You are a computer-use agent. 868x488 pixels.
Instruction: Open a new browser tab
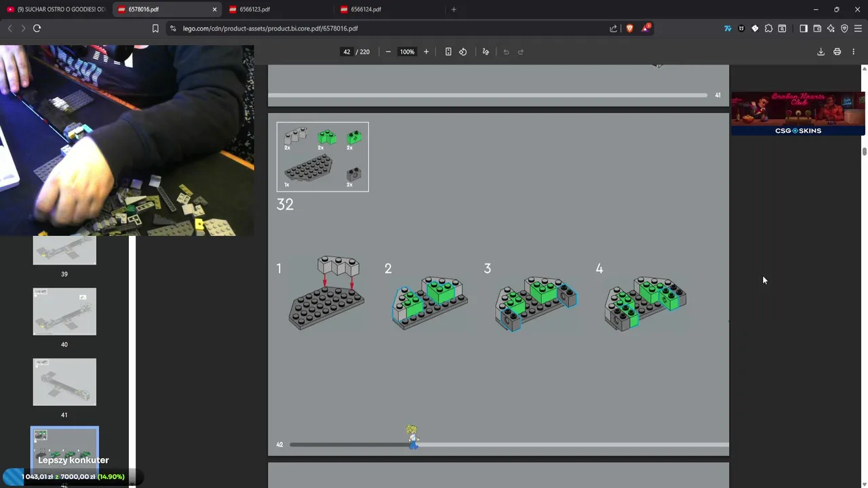[454, 9]
